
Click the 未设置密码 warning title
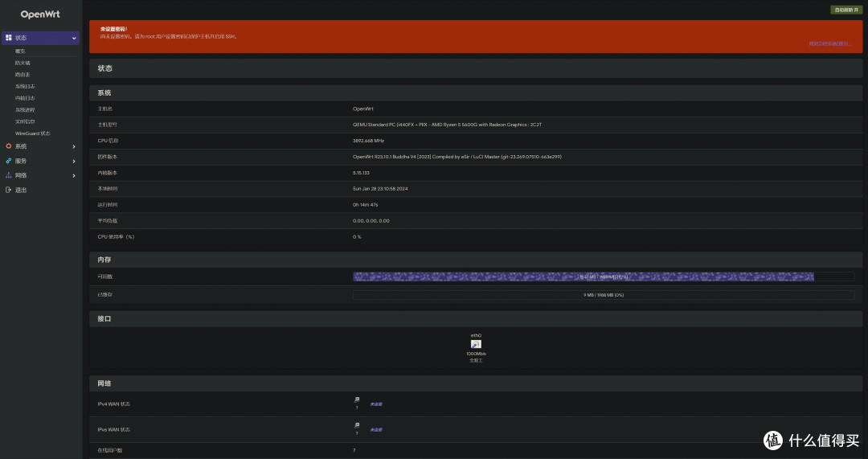click(x=113, y=29)
